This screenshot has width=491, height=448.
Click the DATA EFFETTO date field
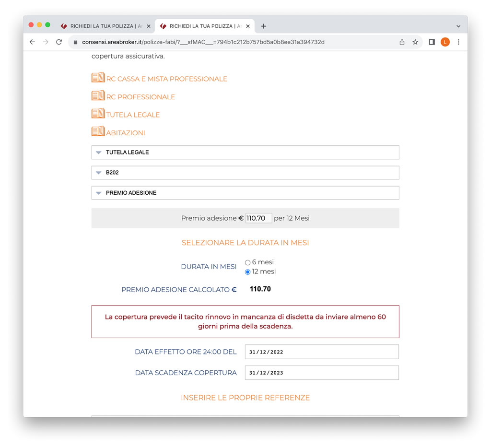click(x=322, y=352)
